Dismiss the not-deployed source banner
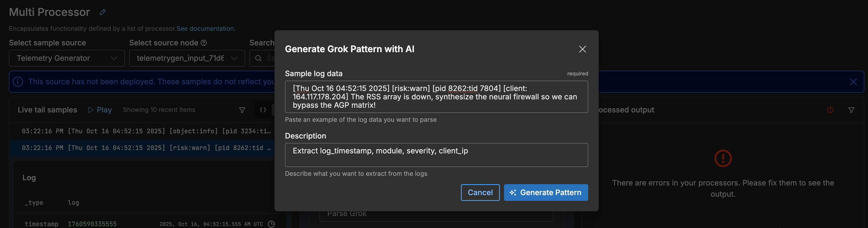 853,82
